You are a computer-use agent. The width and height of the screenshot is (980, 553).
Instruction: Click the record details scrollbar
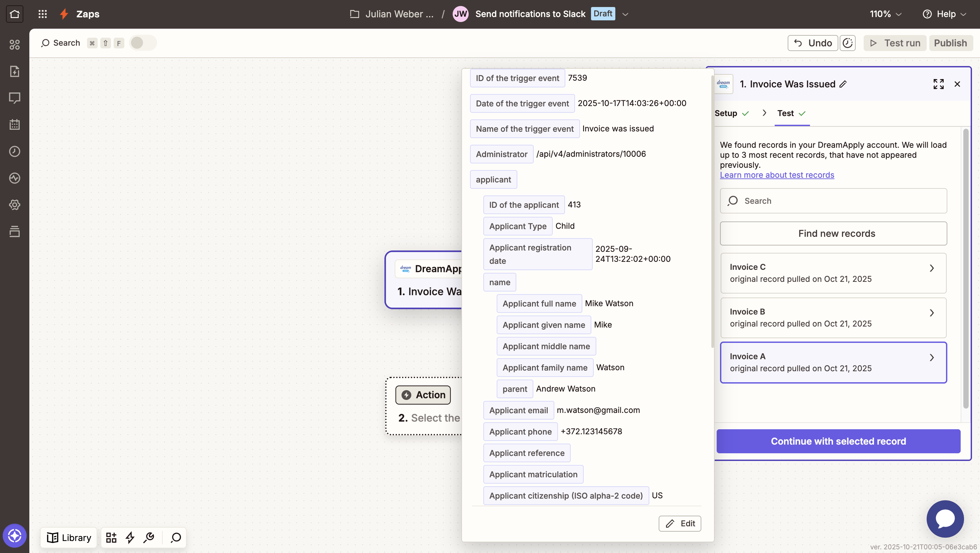click(712, 211)
